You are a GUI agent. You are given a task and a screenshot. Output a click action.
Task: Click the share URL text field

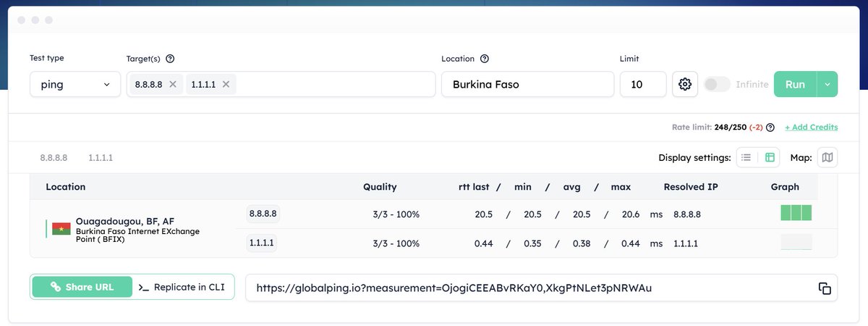pyautogui.click(x=542, y=288)
